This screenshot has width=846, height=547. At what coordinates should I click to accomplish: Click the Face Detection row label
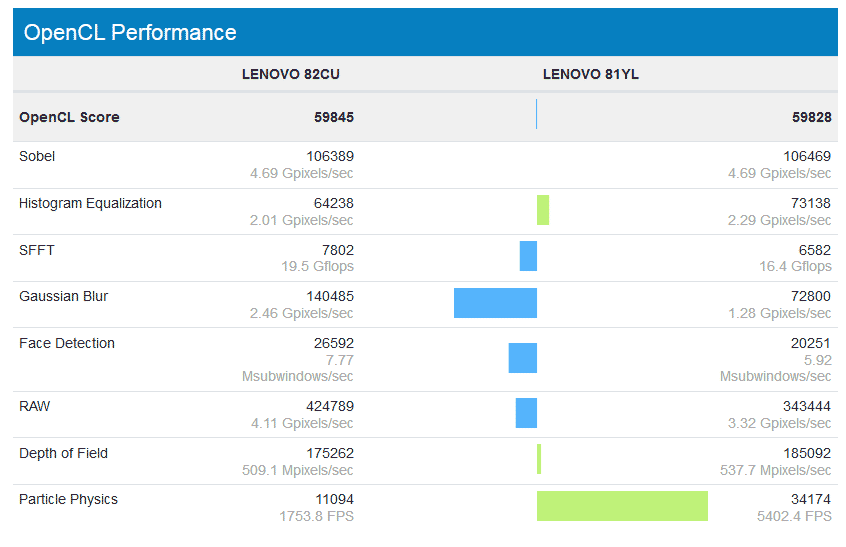(x=67, y=344)
